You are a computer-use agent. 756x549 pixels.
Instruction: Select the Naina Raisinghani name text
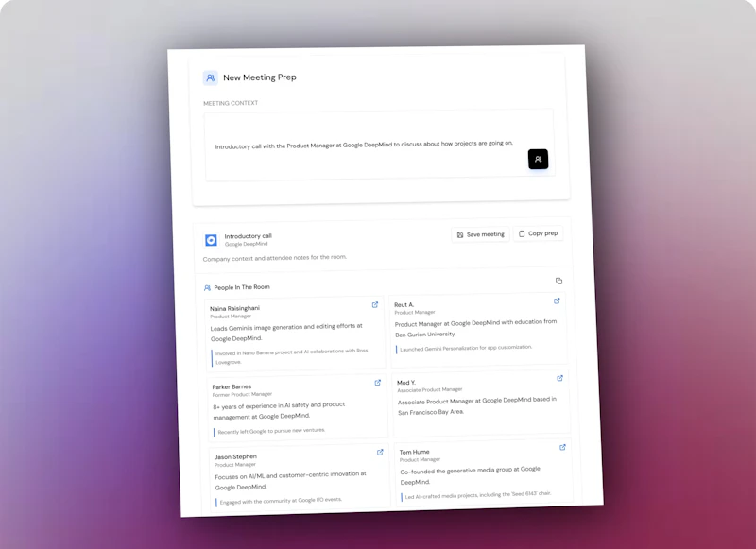pyautogui.click(x=234, y=308)
